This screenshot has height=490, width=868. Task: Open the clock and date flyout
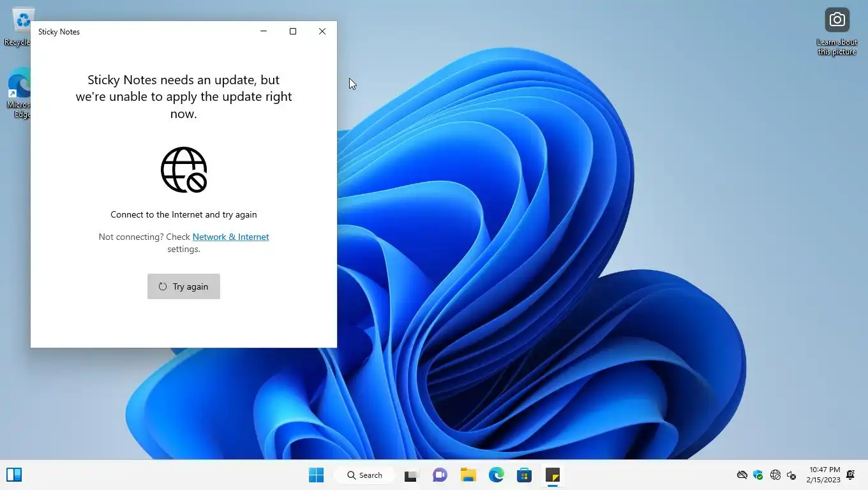point(823,475)
